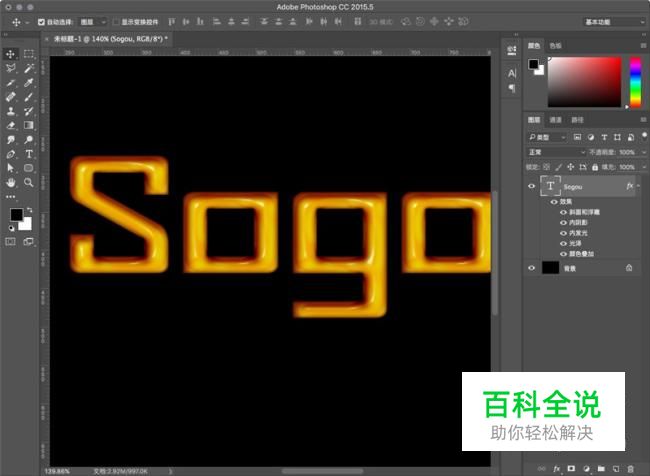
Task: Select the Horizontal Type tool
Action: coord(29,154)
